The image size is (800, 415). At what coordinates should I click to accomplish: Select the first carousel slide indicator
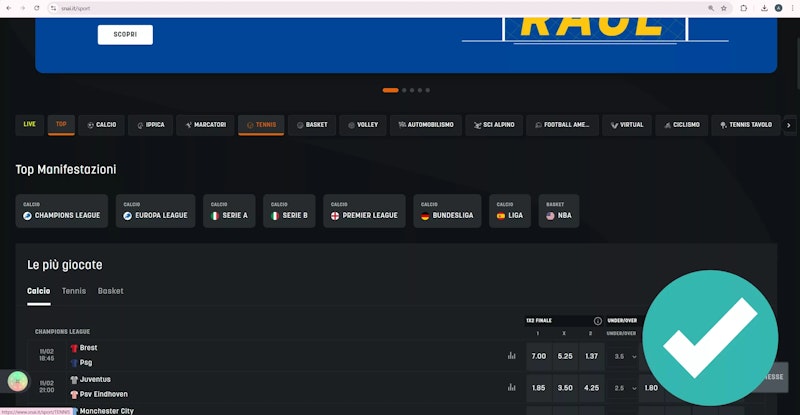click(x=390, y=90)
